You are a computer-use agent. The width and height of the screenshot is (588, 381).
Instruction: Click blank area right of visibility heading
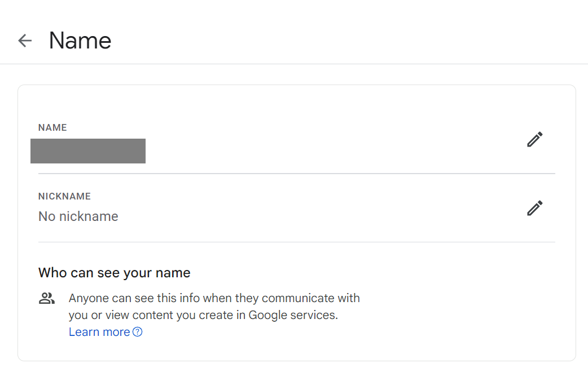[367, 273]
